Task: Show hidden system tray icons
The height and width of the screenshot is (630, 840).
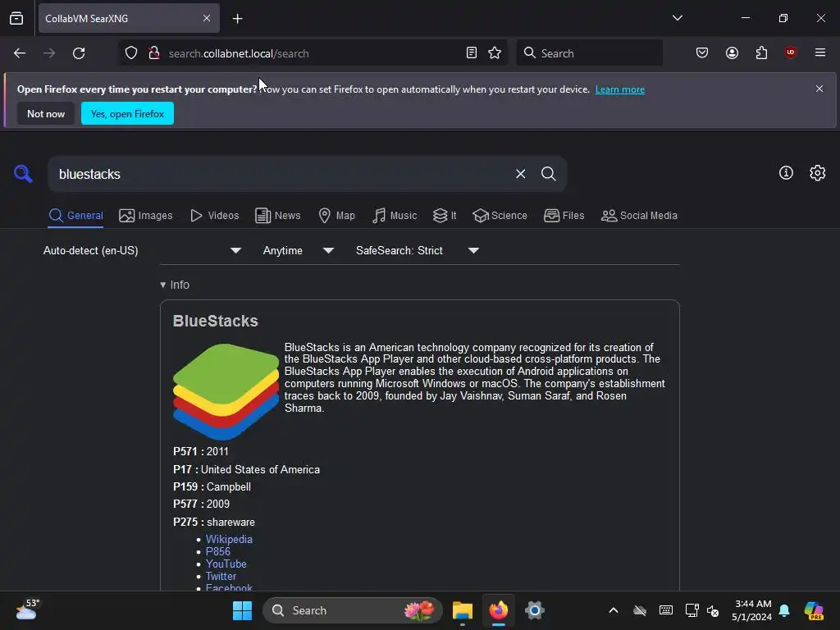Action: (614, 610)
